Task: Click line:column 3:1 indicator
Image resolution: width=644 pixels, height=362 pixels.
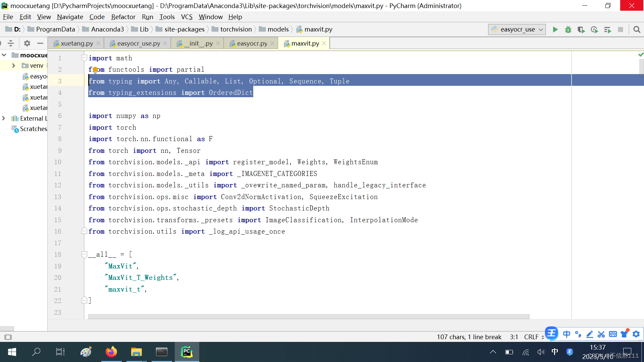Action: [514, 337]
